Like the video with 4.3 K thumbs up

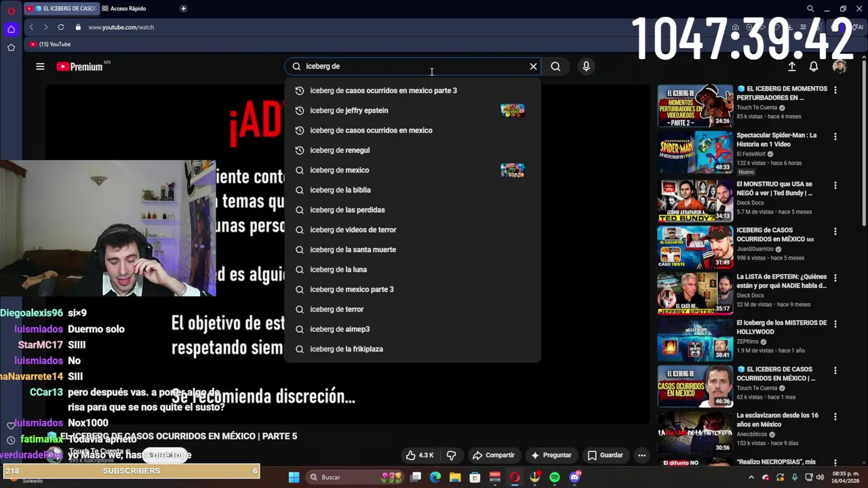tap(420, 455)
